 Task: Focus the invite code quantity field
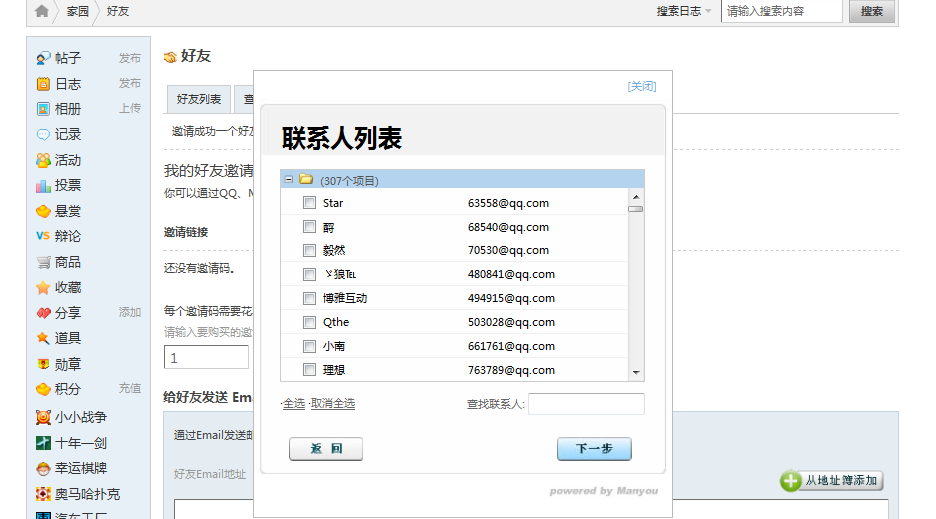coord(207,357)
